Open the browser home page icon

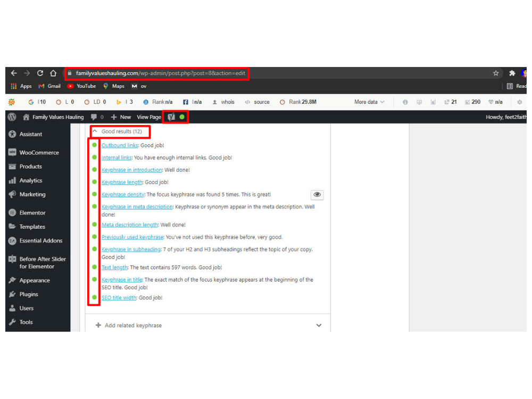(x=53, y=73)
